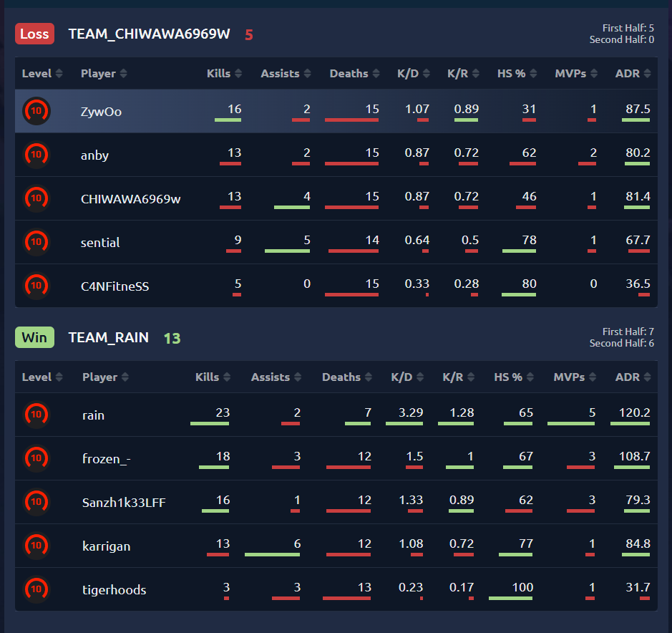This screenshot has height=633, width=672.
Task: Open rain player profile
Action: pyautogui.click(x=94, y=415)
